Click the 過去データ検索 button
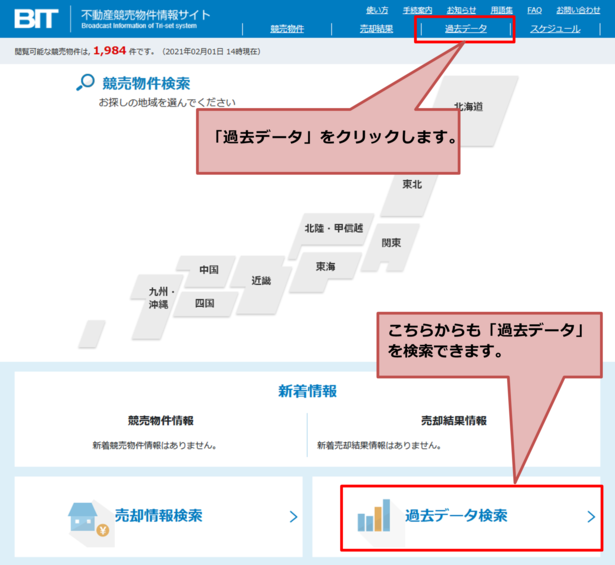The image size is (615, 565). pos(456,516)
